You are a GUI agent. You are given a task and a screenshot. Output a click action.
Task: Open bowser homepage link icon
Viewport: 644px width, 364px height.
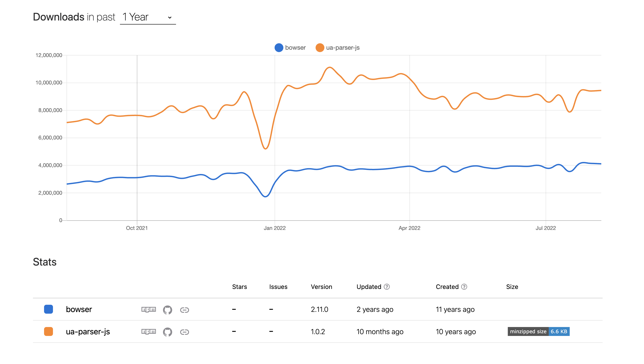pos(184,310)
